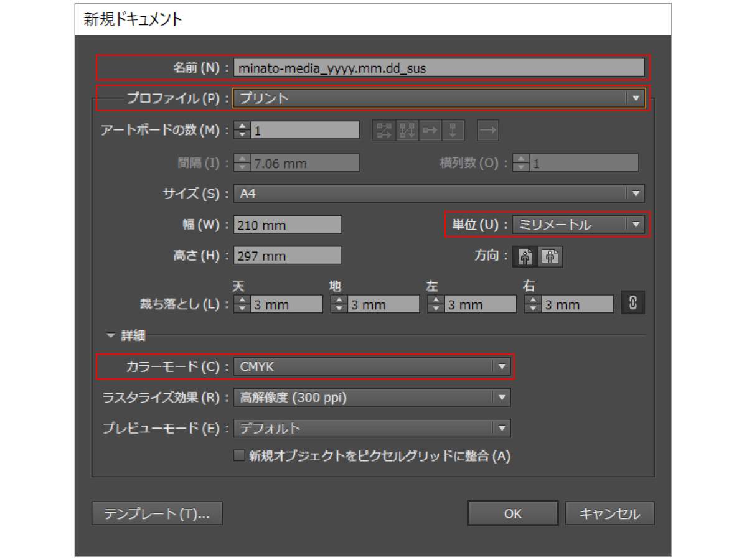
Task: Collapse the 詳細 section triangle
Action: 111,336
